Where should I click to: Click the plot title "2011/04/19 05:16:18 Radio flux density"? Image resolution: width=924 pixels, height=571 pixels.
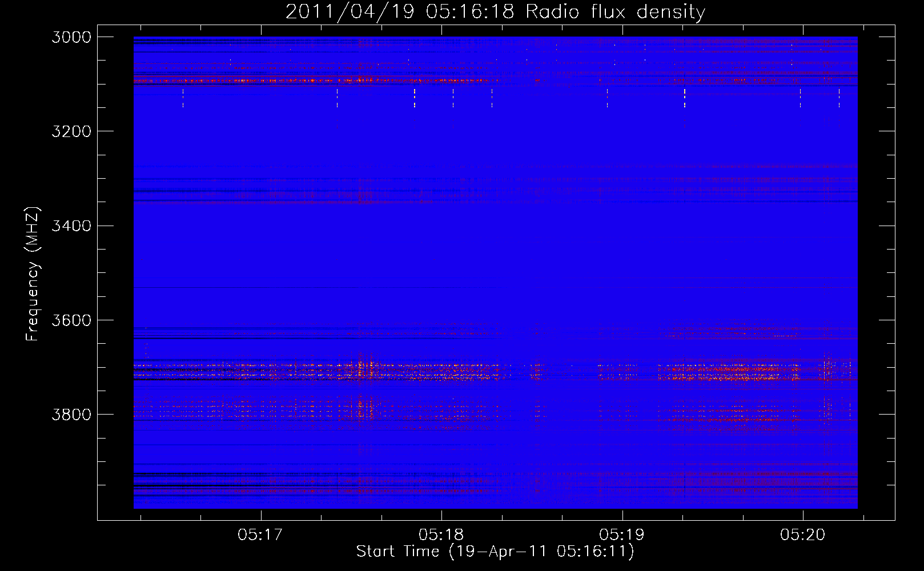[x=495, y=11]
